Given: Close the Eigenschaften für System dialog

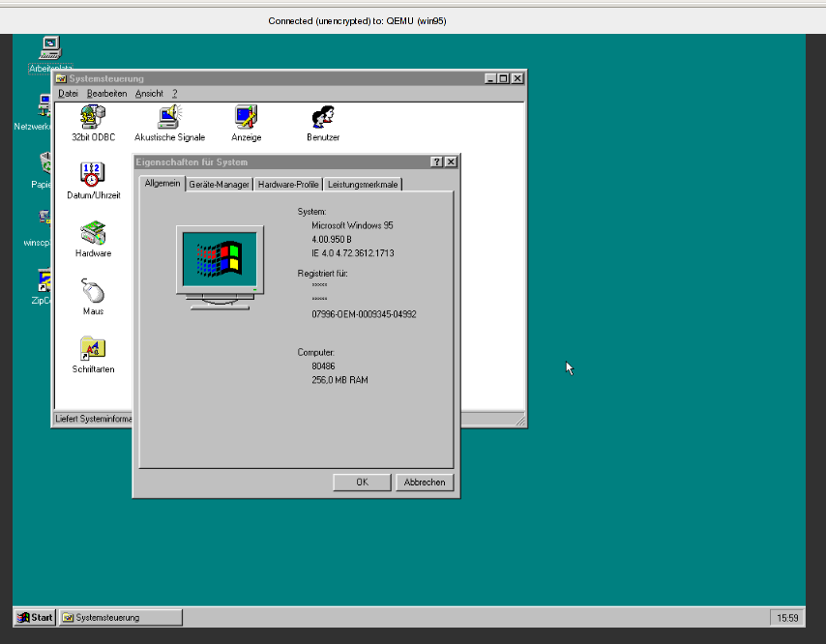Looking at the screenshot, I should [x=451, y=162].
